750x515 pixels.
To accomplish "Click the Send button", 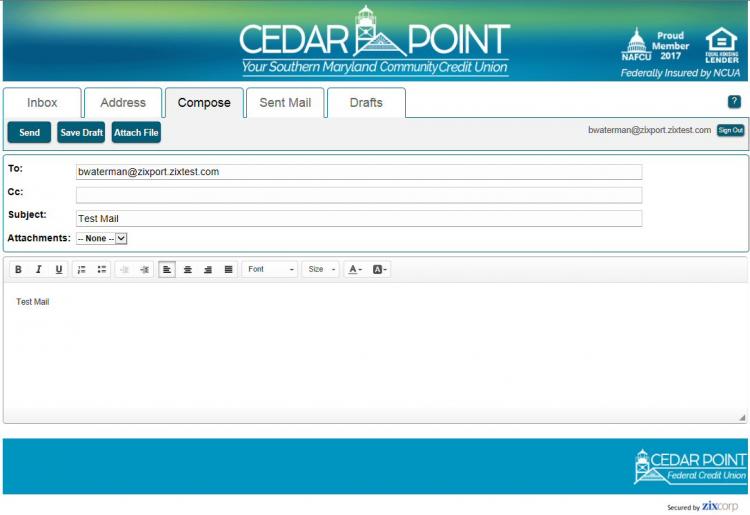I will 29,132.
